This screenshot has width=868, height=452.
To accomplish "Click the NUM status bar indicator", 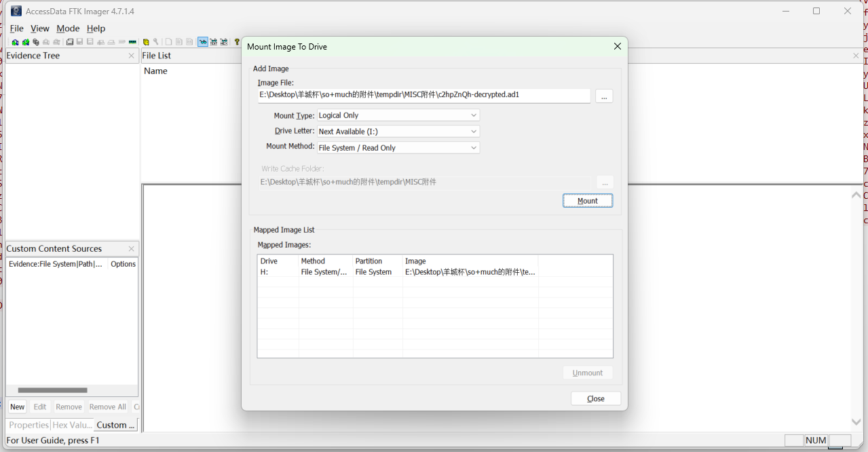I will 816,440.
